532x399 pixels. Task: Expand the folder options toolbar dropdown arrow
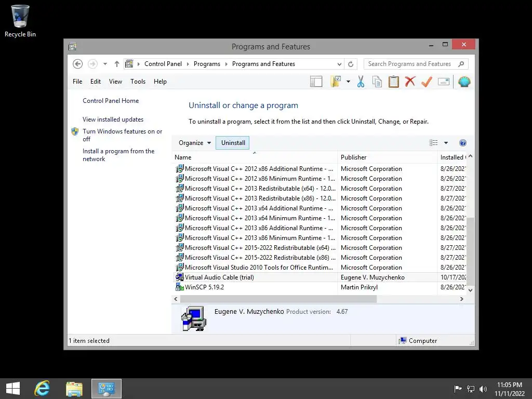click(x=348, y=82)
